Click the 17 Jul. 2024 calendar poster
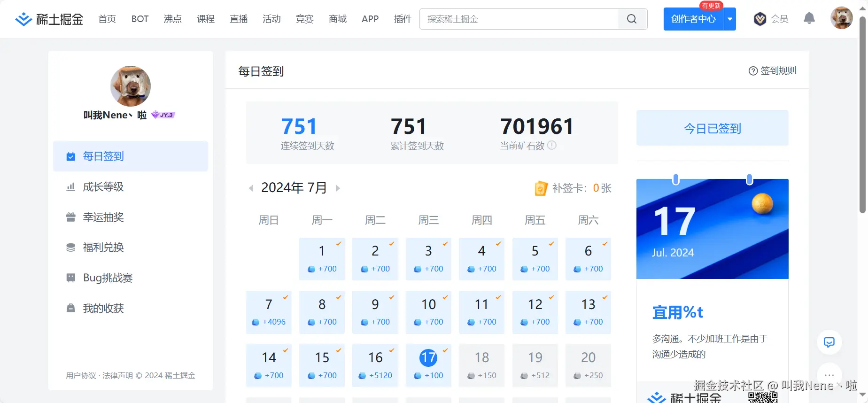The image size is (868, 403). pos(712,229)
